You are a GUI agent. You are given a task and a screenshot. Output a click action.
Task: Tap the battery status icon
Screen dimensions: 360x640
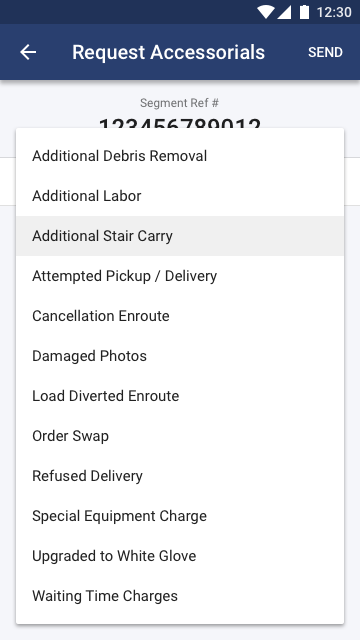click(x=304, y=12)
